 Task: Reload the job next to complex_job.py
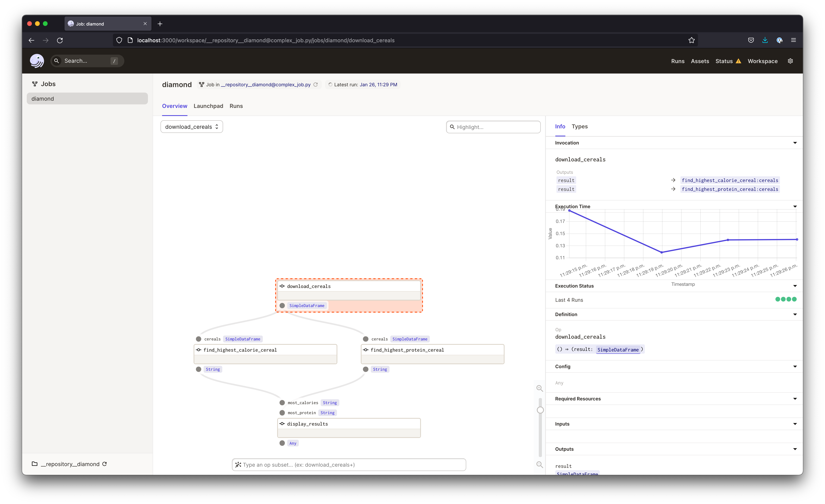tap(315, 84)
